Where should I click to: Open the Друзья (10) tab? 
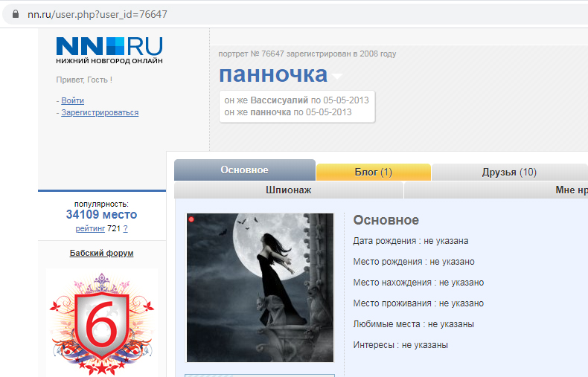click(x=509, y=172)
